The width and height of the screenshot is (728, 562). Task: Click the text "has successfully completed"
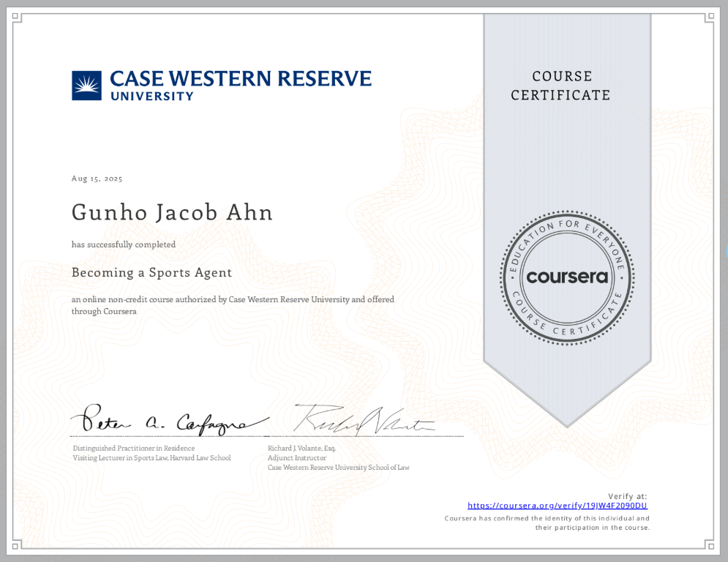click(124, 244)
